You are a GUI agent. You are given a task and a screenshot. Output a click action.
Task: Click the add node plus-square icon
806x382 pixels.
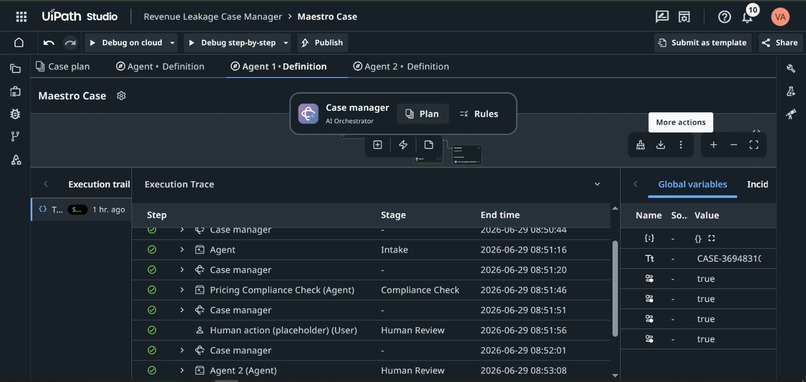click(x=377, y=145)
